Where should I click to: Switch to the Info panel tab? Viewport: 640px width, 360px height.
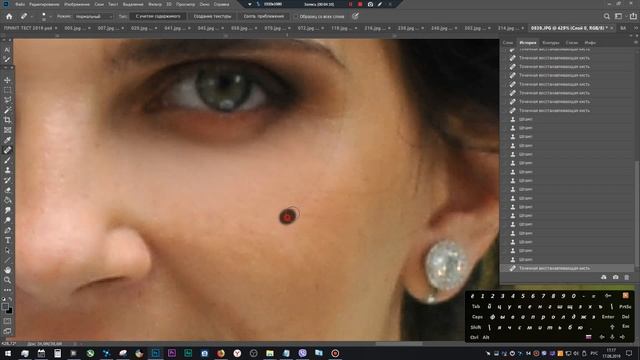590,42
